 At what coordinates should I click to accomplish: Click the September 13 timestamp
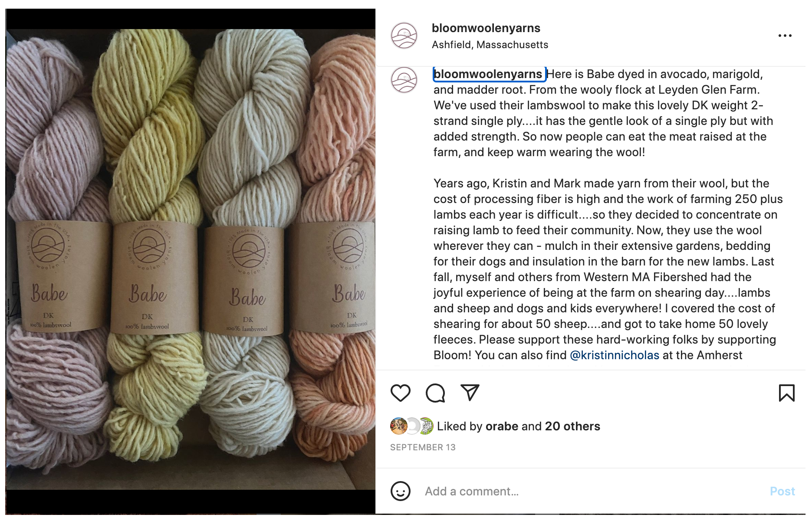click(x=423, y=447)
